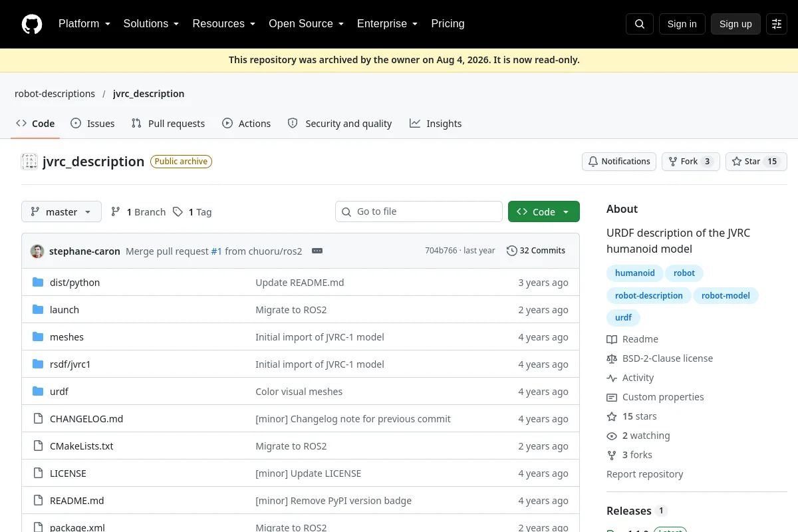The height and width of the screenshot is (532, 798).
Task: Switch to the Code tab
Action: point(35,124)
